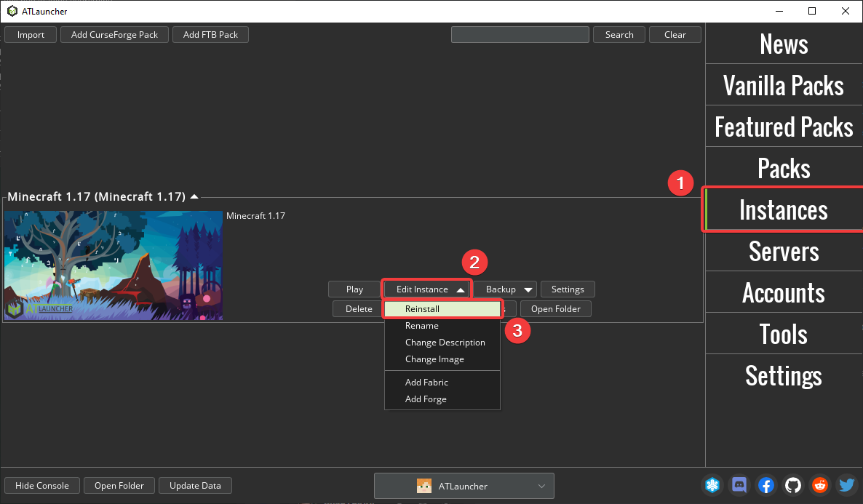The image size is (863, 504).
Task: Select Add Fabric menu entry
Action: click(x=442, y=383)
